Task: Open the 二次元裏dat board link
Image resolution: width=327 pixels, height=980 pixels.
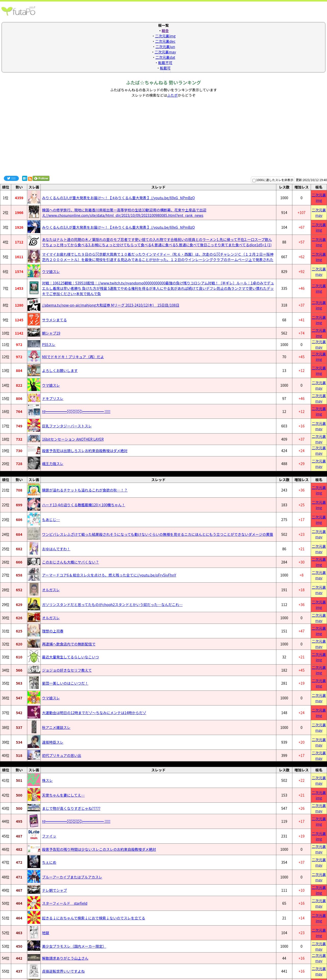Action: click(165, 57)
